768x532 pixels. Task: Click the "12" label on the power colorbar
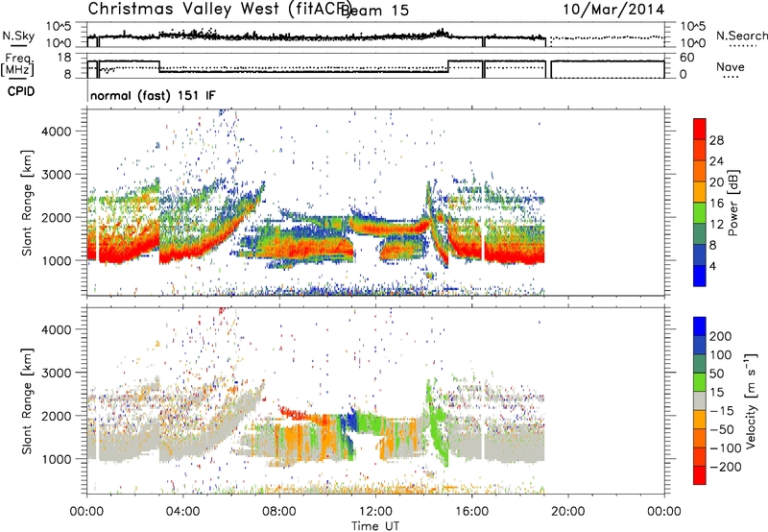click(716, 225)
